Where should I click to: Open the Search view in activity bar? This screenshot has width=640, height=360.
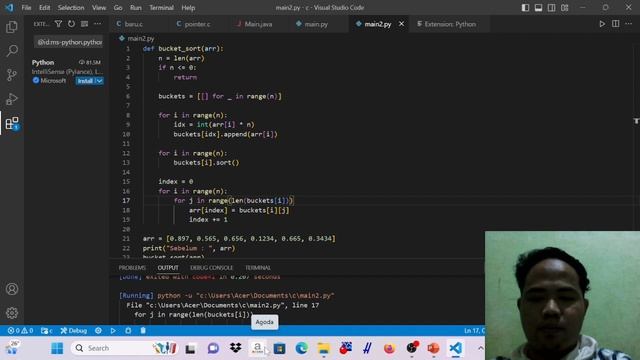click(12, 51)
